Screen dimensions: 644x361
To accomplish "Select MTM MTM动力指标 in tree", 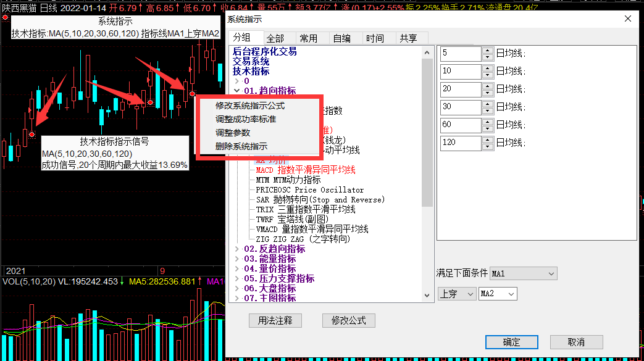I will (x=288, y=180).
